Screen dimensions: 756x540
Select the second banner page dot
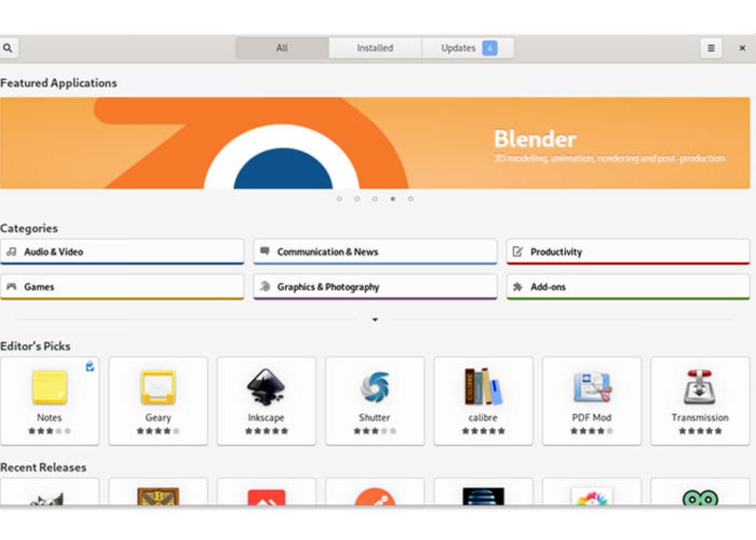point(357,199)
